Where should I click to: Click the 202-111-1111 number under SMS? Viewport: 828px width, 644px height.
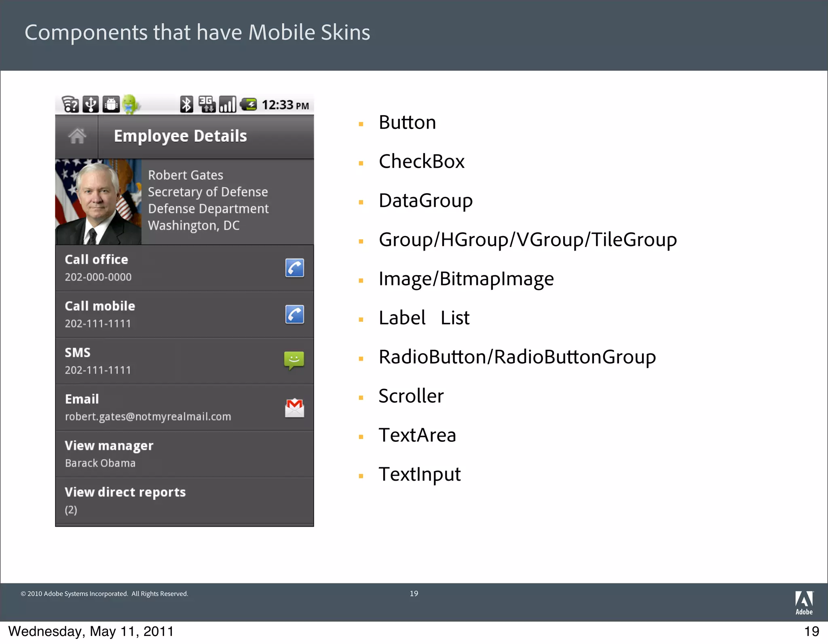click(98, 370)
